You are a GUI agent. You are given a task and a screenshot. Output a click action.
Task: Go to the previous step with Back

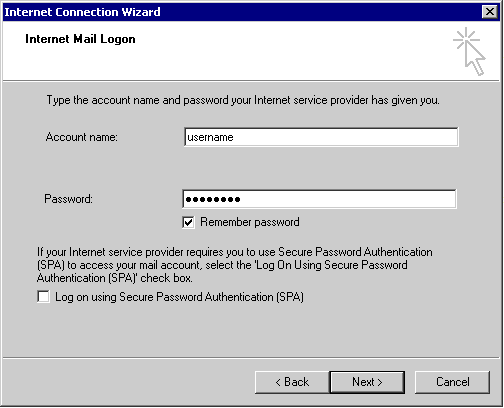(292, 382)
